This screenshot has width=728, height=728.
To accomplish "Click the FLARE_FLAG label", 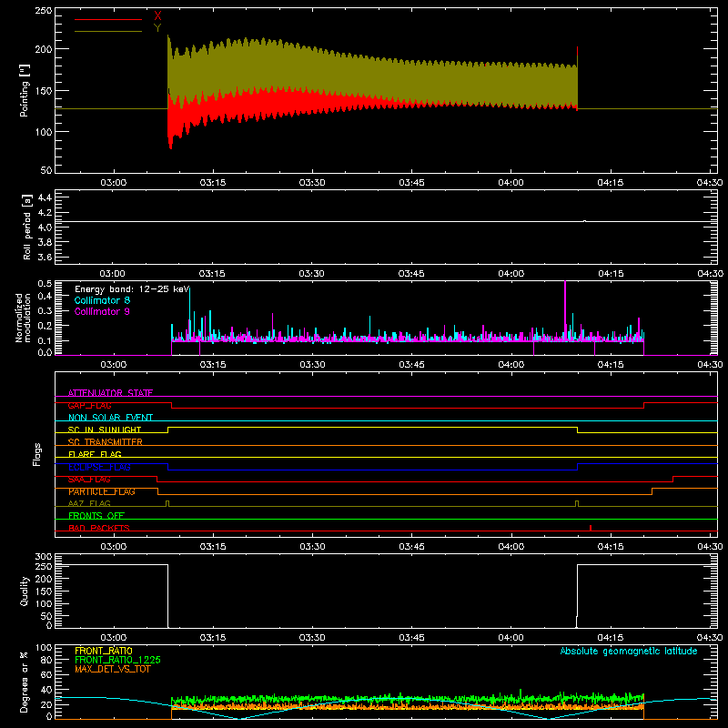I will pos(95,454).
